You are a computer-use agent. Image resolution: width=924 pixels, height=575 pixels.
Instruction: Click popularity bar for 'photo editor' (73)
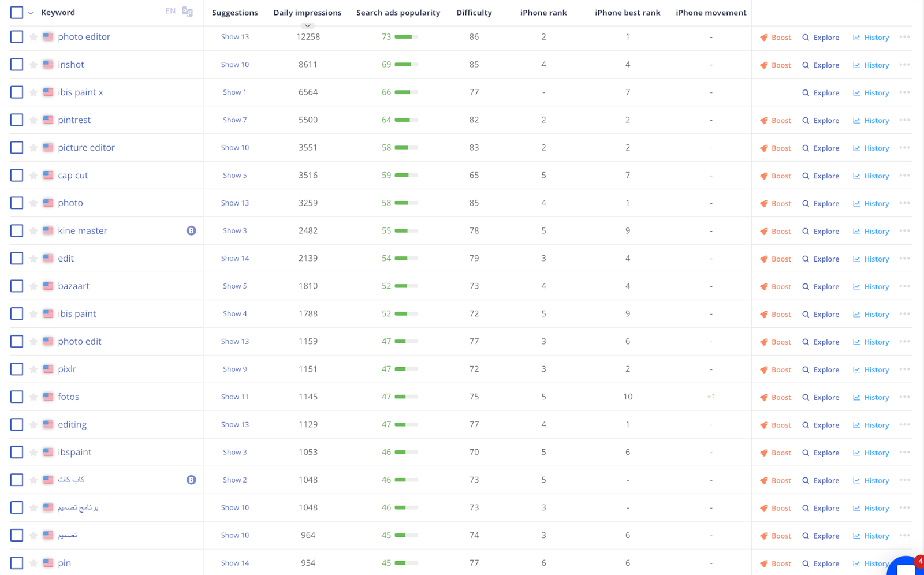(x=407, y=37)
